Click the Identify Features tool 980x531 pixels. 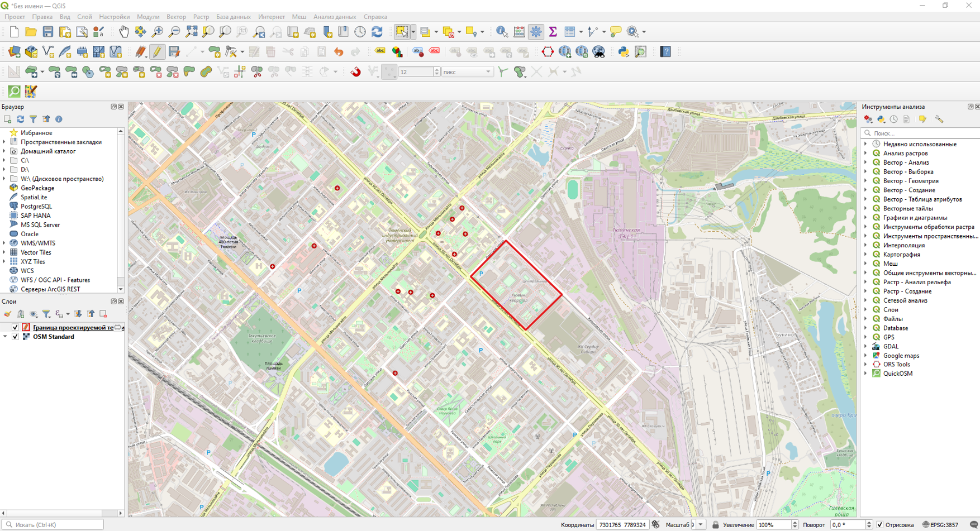tap(502, 32)
